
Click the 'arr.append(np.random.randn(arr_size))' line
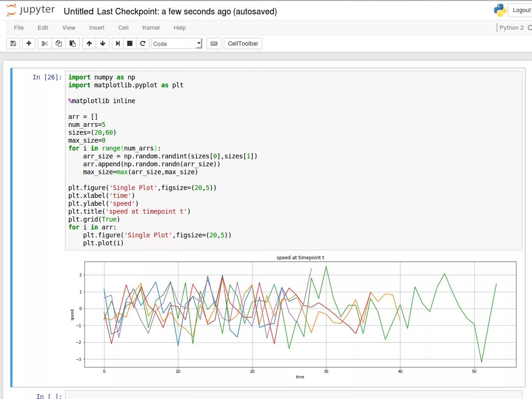tap(152, 164)
